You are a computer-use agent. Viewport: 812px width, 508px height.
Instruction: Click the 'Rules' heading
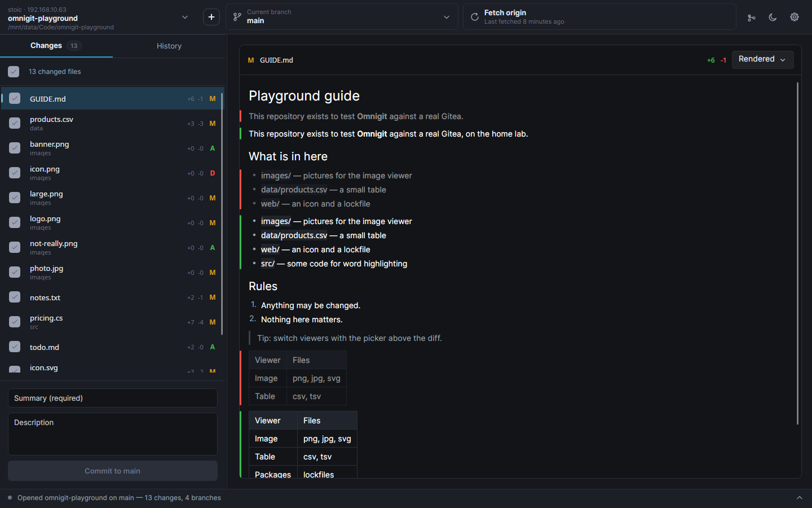(x=263, y=286)
